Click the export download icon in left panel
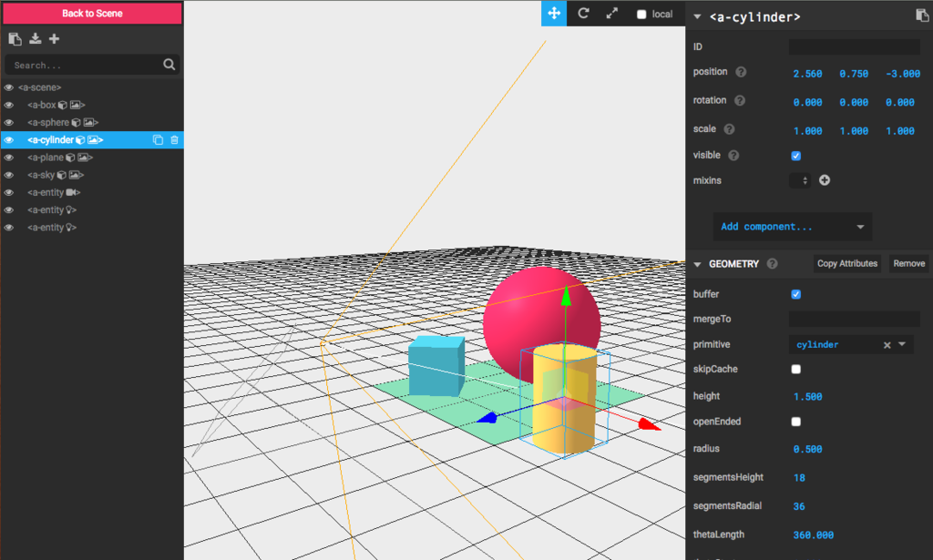This screenshot has height=560, width=933. coord(36,38)
